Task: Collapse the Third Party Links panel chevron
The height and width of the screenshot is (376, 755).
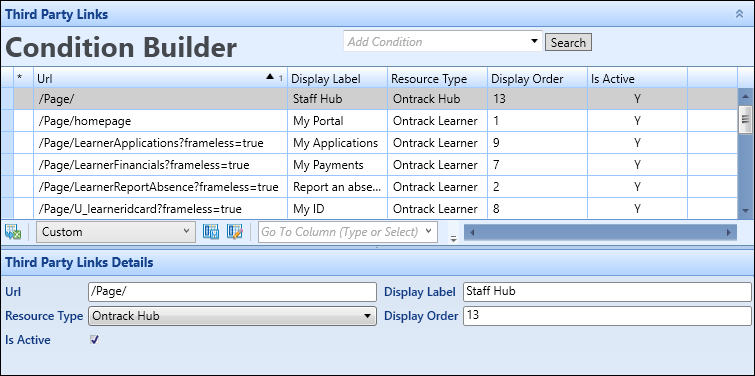Action: [x=740, y=14]
